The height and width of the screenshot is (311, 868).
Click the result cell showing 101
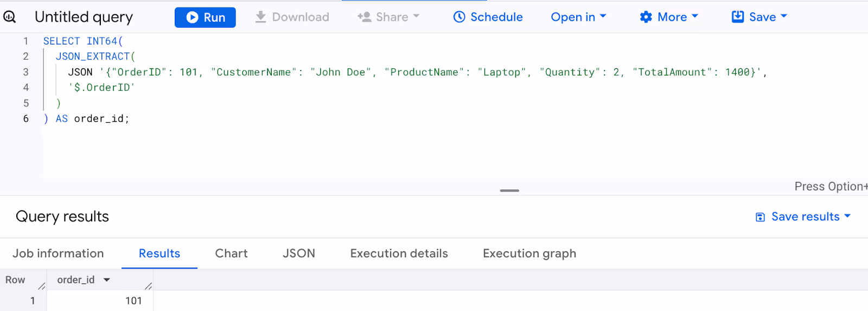pyautogui.click(x=100, y=301)
